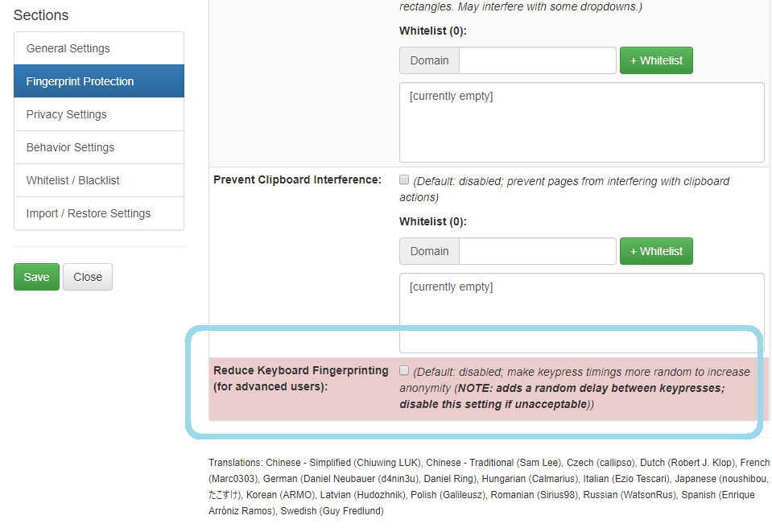Click the green Save button
772x532 pixels.
click(36, 277)
